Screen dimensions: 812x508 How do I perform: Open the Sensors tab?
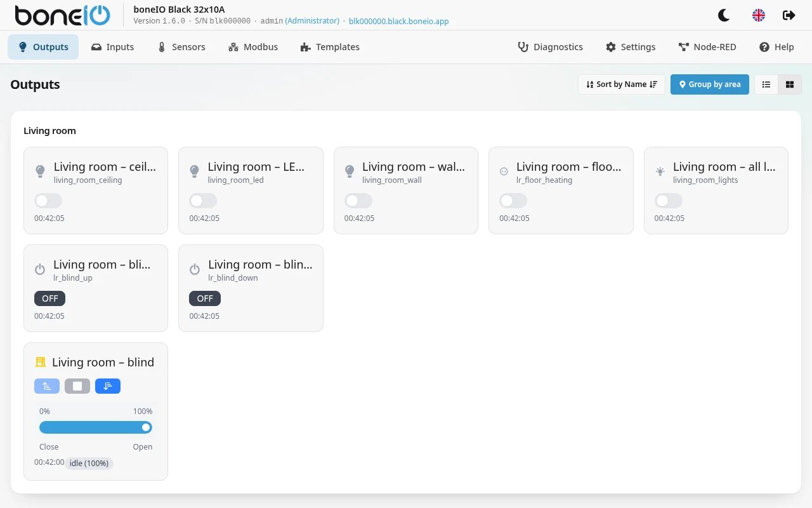tap(181, 47)
